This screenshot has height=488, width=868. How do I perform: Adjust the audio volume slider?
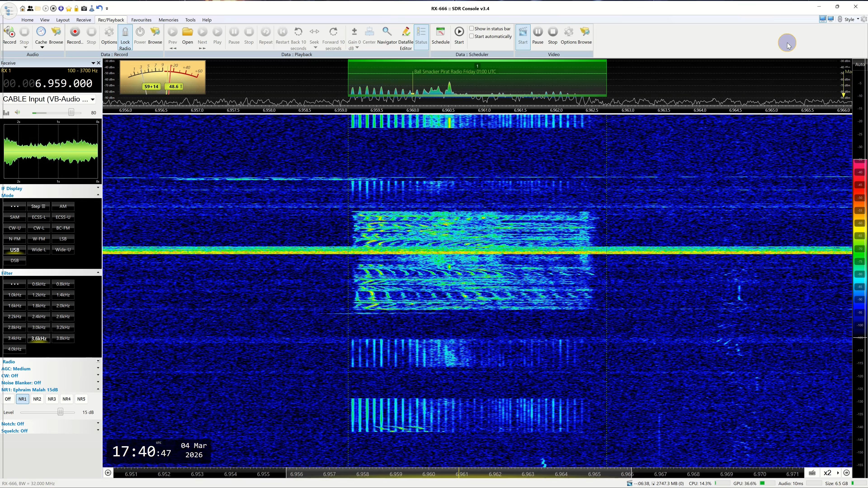[x=71, y=113]
